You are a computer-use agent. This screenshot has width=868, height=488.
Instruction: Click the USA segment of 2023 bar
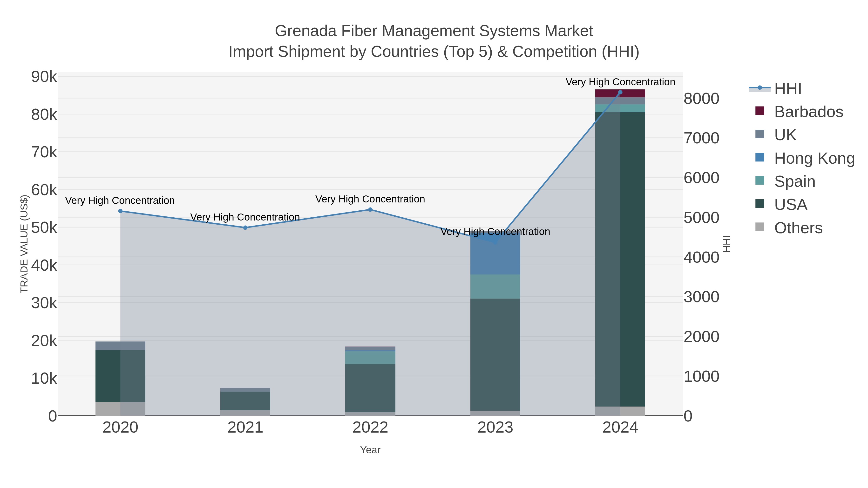click(x=495, y=354)
